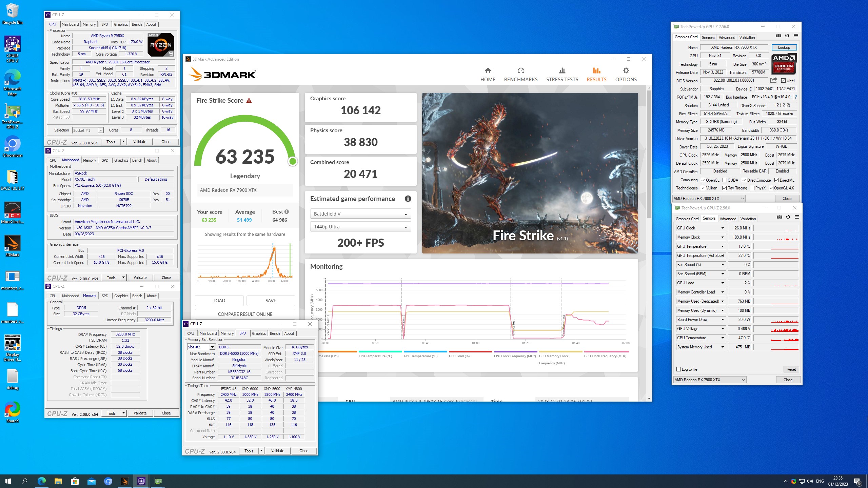Click the Estimated game performance info icon

click(x=408, y=199)
